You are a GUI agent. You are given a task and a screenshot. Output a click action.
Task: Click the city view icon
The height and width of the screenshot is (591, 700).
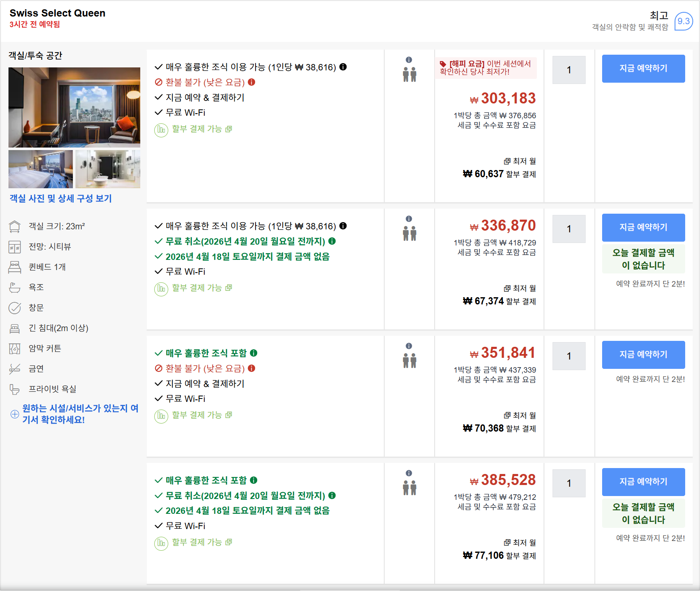(15, 247)
